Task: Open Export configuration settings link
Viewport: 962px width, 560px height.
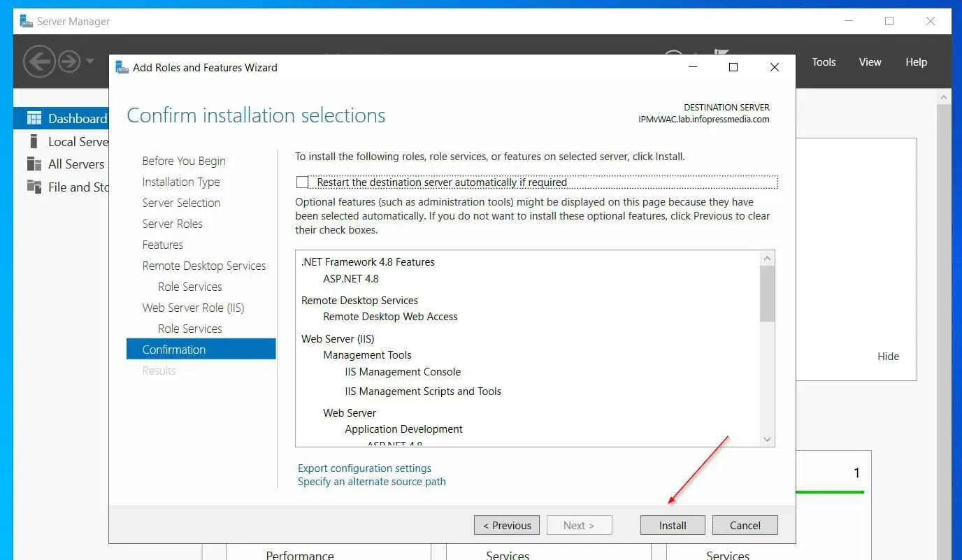Action: pos(364,468)
